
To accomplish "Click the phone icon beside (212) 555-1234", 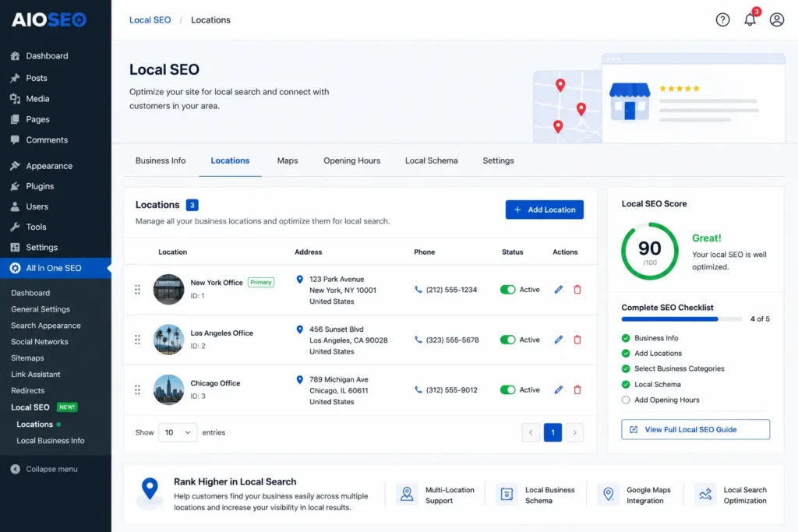I will (x=418, y=290).
